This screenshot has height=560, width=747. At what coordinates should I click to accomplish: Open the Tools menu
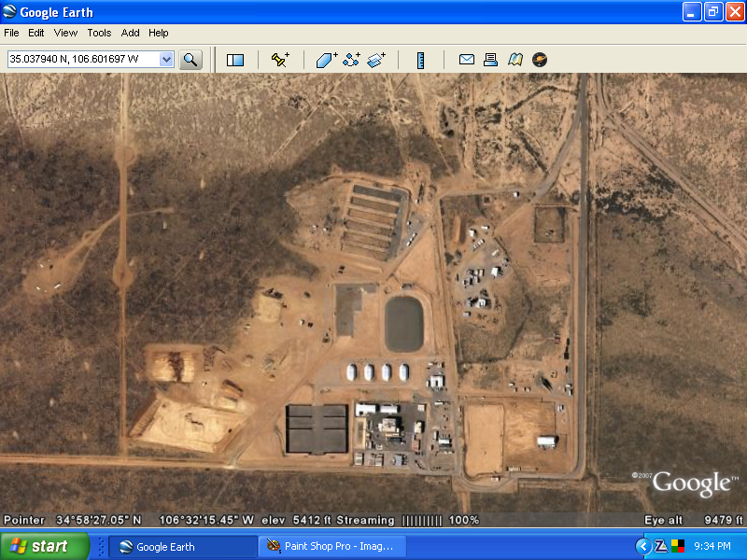tap(99, 33)
